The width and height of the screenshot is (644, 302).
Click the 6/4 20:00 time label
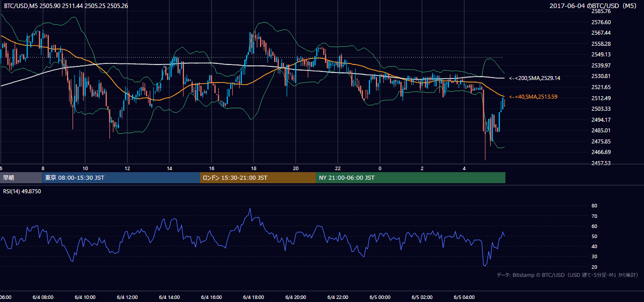click(296, 297)
